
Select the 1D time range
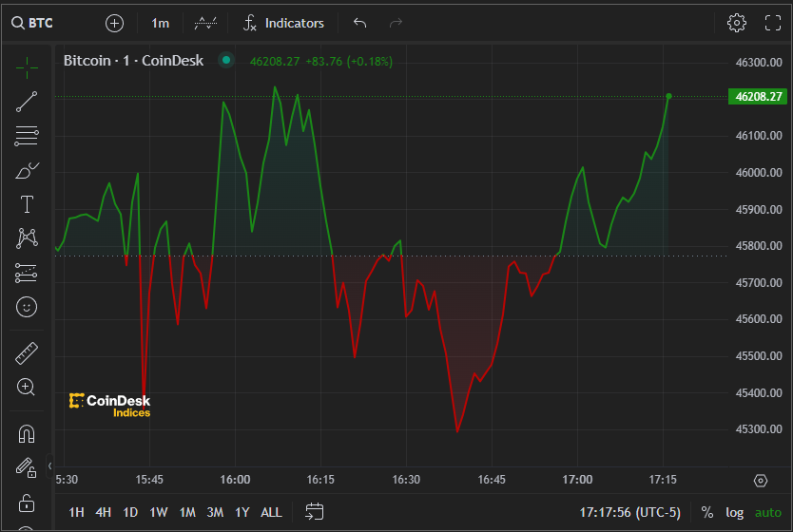130,512
